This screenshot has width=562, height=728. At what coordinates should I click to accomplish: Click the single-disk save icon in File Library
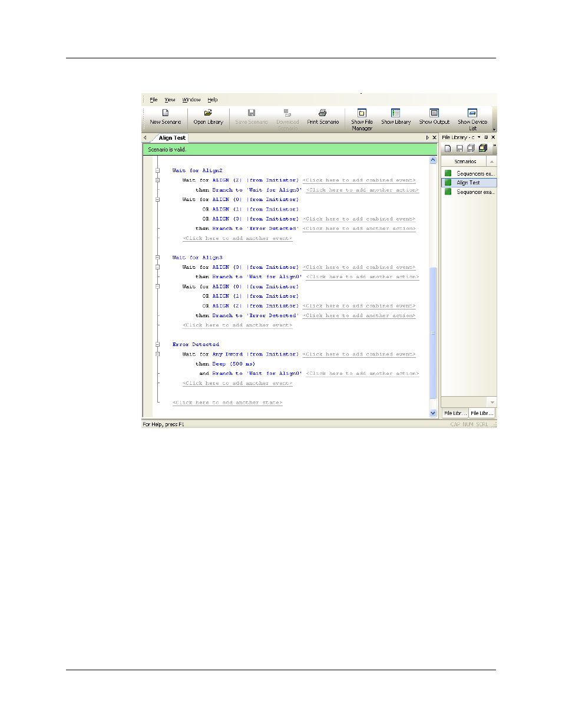pos(459,149)
